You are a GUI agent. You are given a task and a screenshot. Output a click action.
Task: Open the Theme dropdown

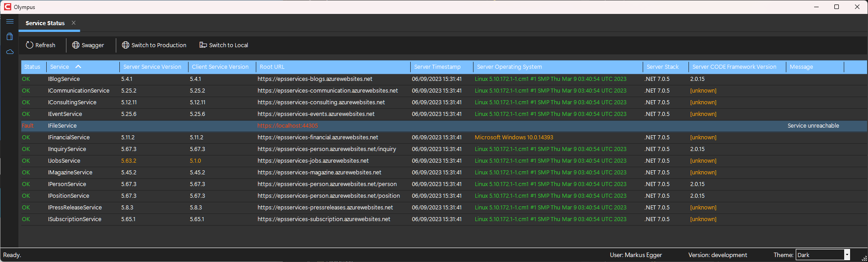tap(846, 255)
